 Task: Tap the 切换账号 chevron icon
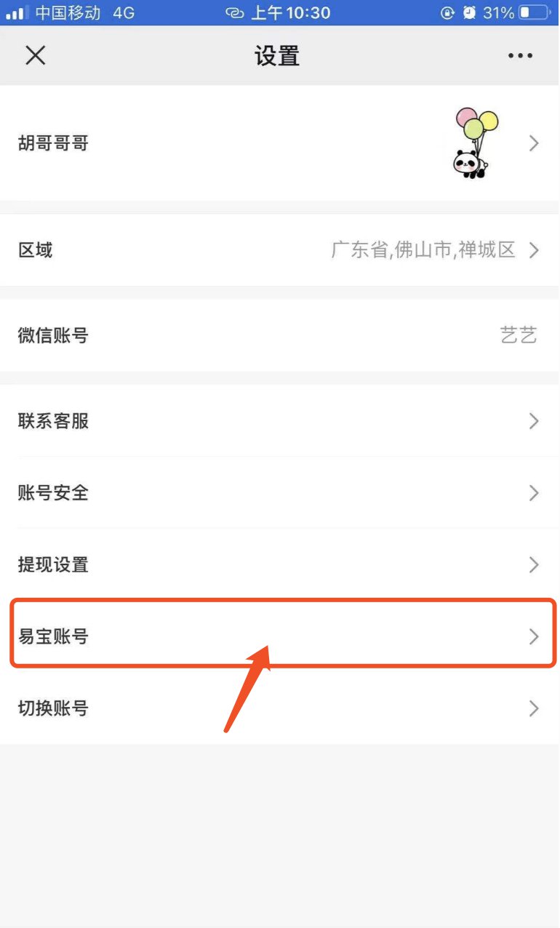pyautogui.click(x=534, y=708)
